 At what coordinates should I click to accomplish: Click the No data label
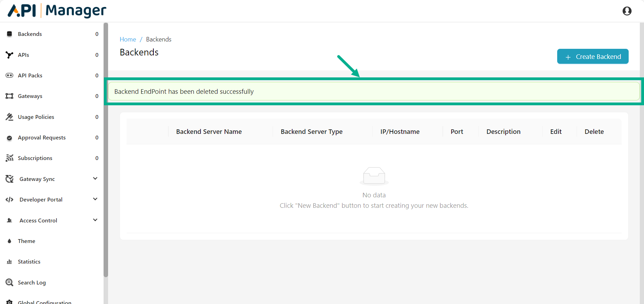point(374,195)
